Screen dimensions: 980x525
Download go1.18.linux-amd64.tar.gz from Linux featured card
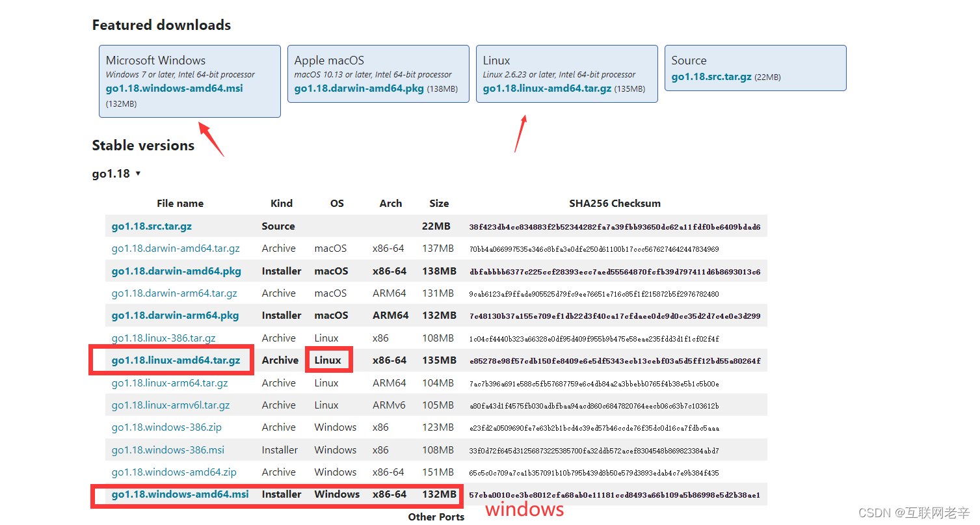[x=547, y=88]
